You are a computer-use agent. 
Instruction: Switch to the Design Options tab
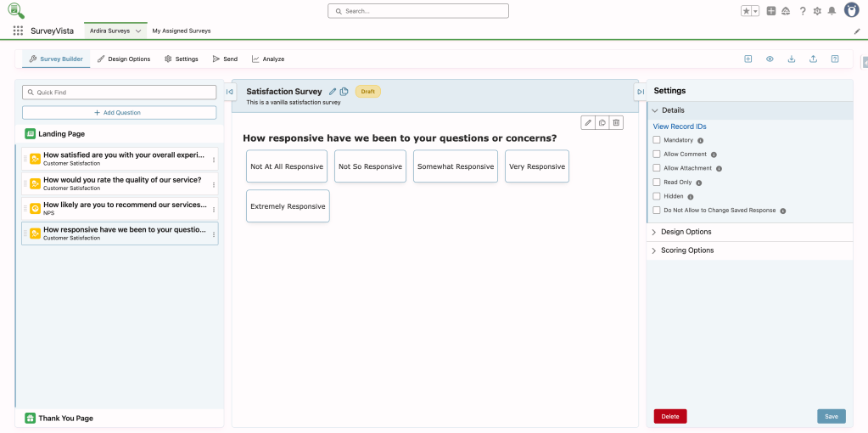124,59
